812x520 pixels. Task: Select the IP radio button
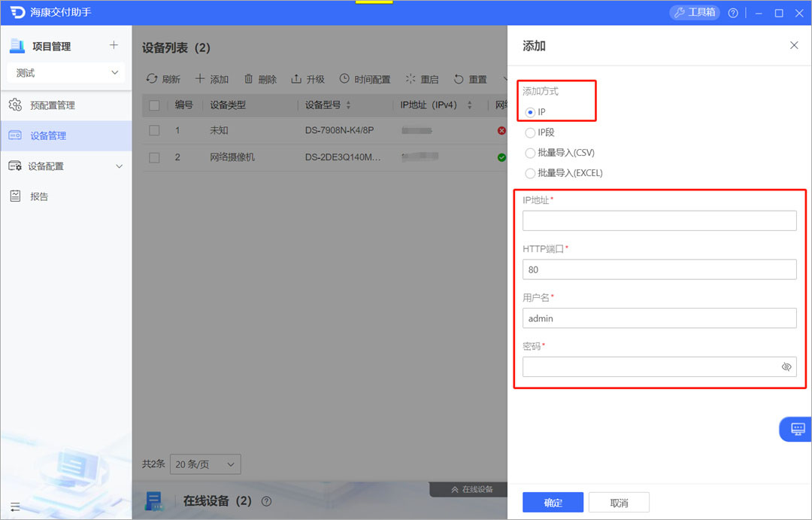click(530, 112)
